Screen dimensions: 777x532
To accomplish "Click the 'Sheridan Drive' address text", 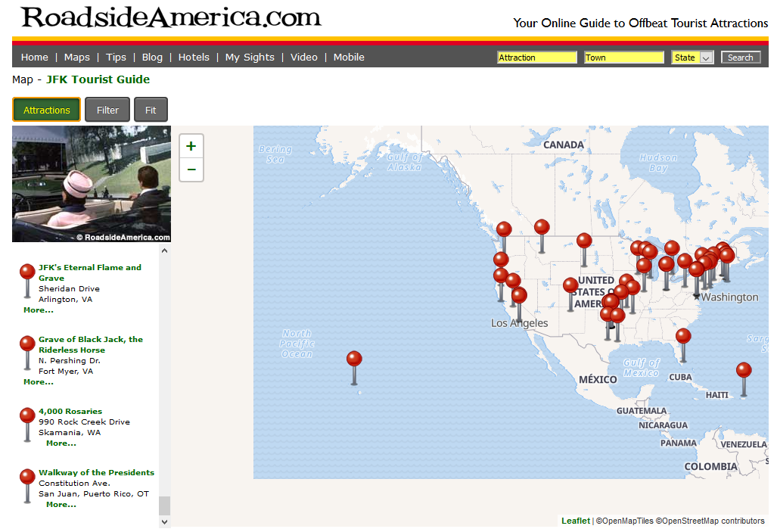I will click(70, 288).
